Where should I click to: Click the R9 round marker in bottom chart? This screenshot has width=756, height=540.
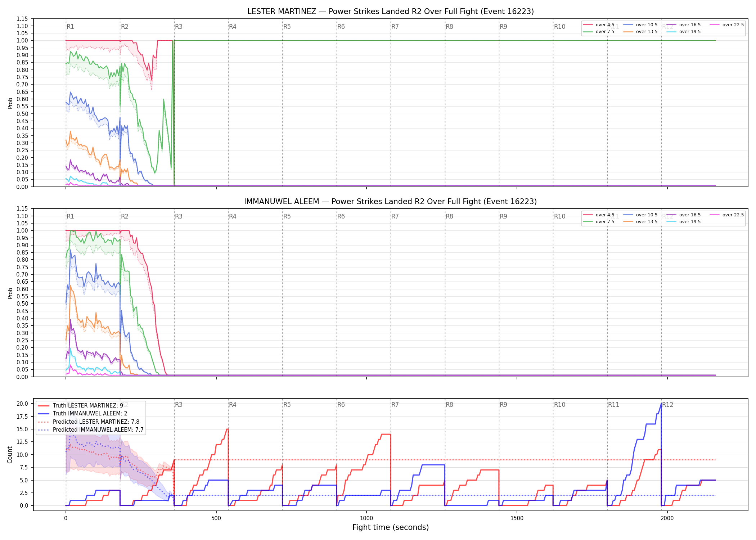pyautogui.click(x=503, y=405)
